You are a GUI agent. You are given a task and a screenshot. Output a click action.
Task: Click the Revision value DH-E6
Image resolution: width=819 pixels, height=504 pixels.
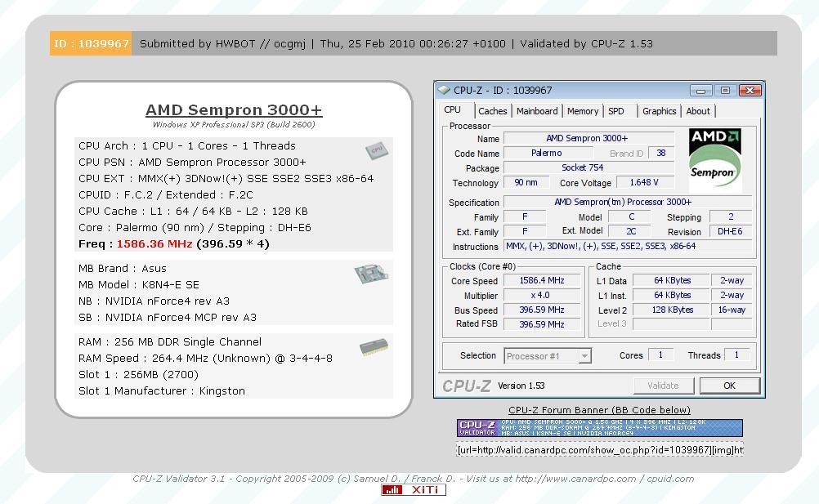pyautogui.click(x=730, y=231)
